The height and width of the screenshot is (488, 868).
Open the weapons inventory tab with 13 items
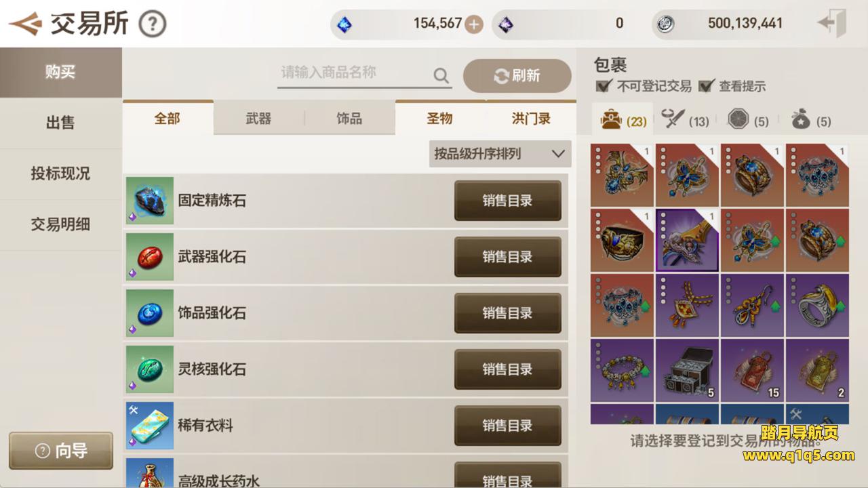685,121
